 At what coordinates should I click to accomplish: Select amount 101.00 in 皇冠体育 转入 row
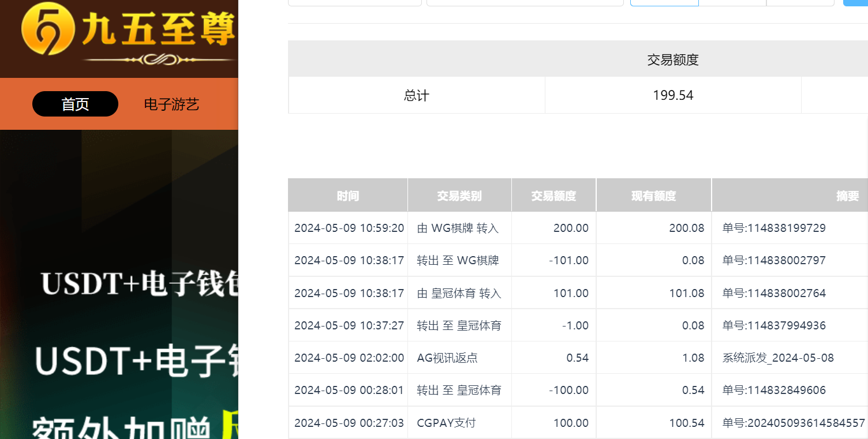(571, 293)
